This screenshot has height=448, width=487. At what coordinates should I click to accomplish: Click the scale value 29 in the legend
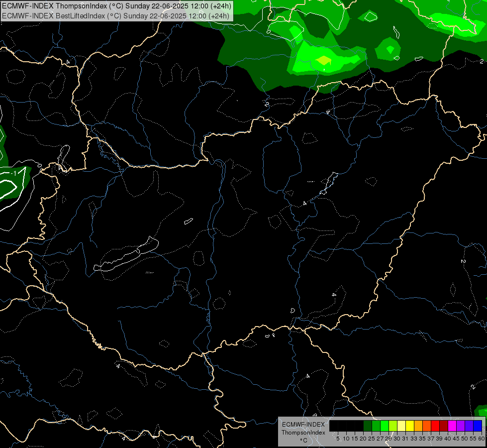(389, 439)
